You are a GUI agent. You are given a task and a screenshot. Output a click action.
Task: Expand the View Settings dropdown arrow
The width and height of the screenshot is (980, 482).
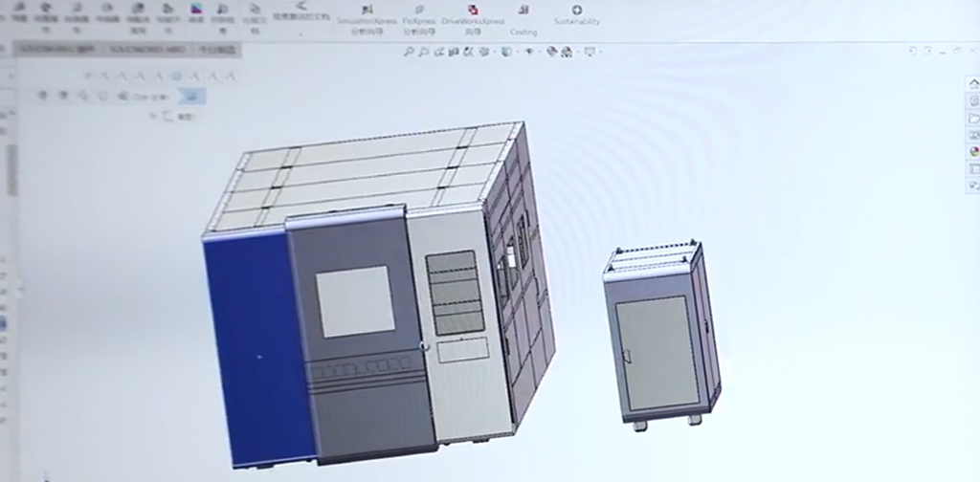coord(601,53)
